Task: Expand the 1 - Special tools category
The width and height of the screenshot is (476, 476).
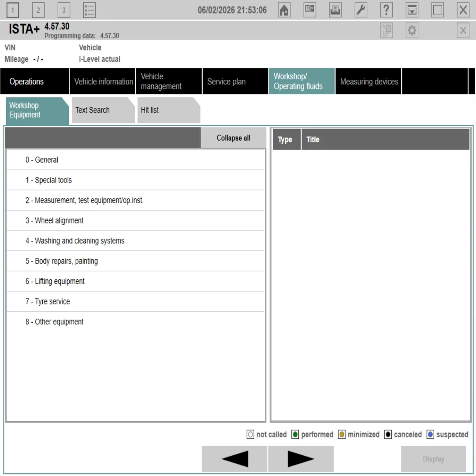Action: point(136,180)
